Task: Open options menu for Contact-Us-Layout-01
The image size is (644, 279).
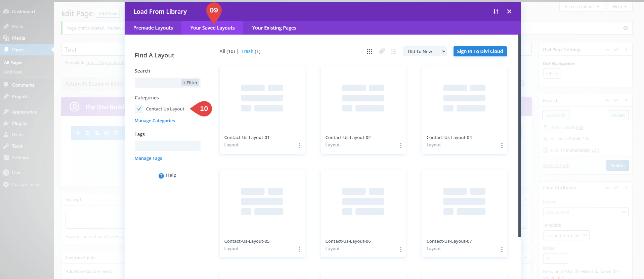Action: coord(300,145)
